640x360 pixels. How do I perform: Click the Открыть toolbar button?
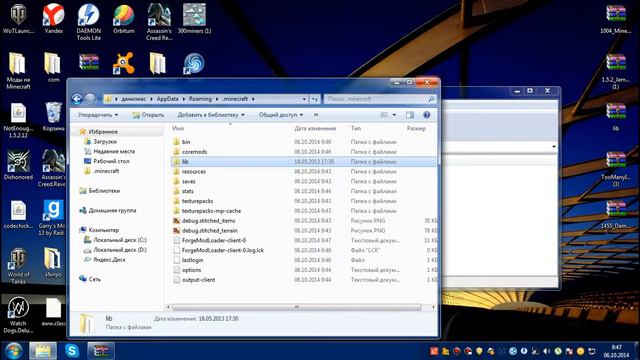click(148, 115)
